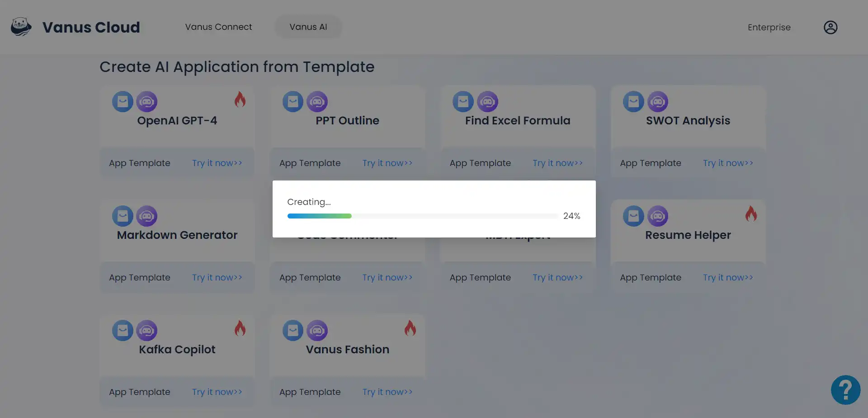Click the flame icon on Resume Helper
This screenshot has height=418, width=868.
(751, 214)
